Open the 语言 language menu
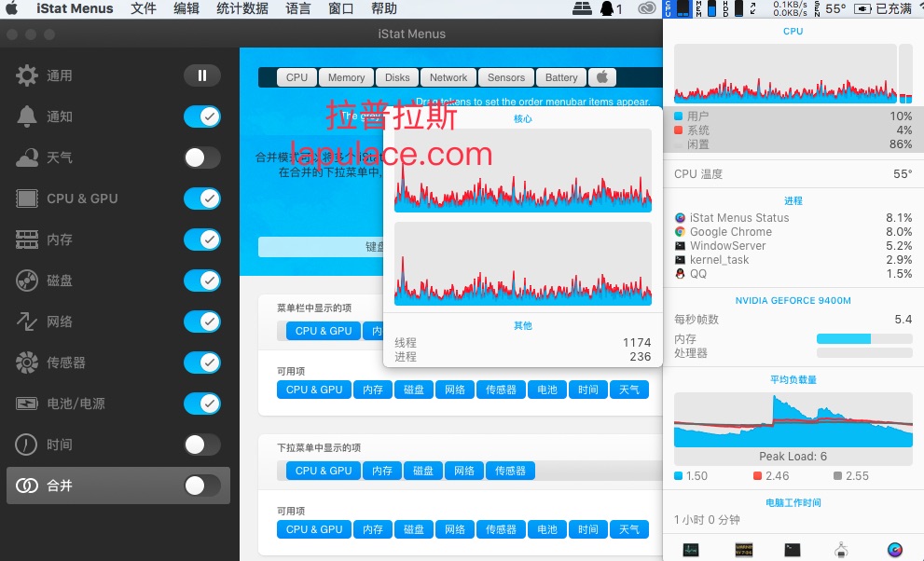The width and height of the screenshot is (924, 561). (297, 8)
